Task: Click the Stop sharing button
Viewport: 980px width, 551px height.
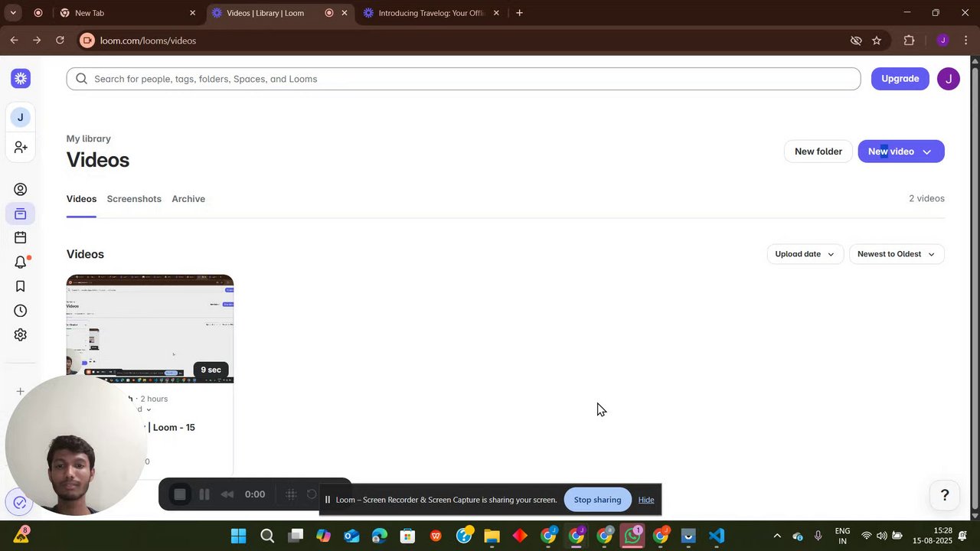Action: [x=597, y=500]
